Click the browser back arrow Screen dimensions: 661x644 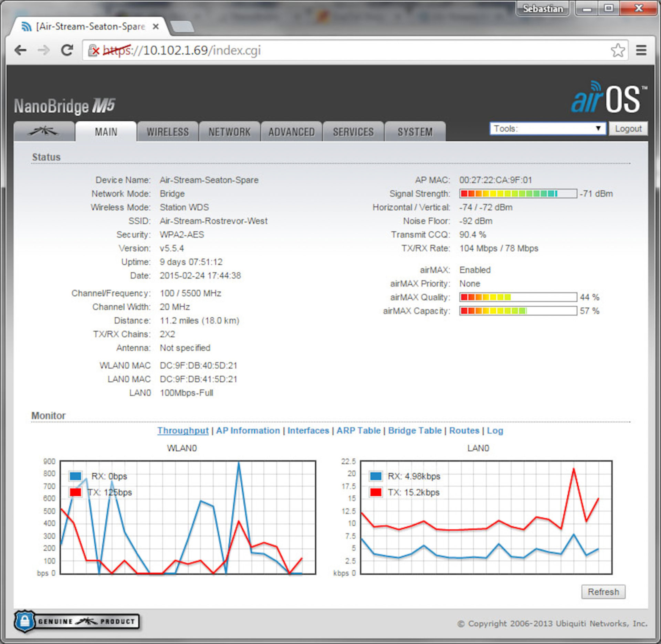21,50
